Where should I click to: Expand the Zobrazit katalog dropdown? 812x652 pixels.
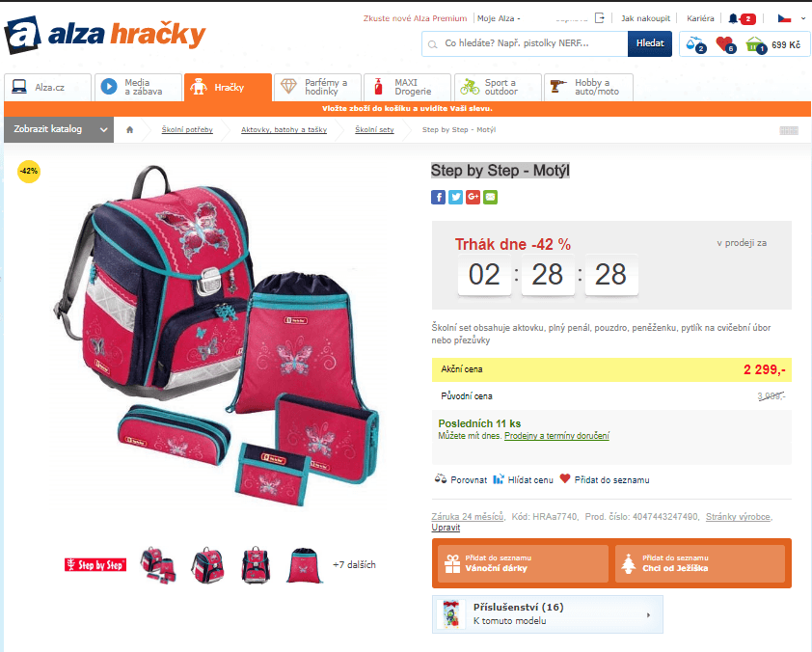[x=59, y=129]
